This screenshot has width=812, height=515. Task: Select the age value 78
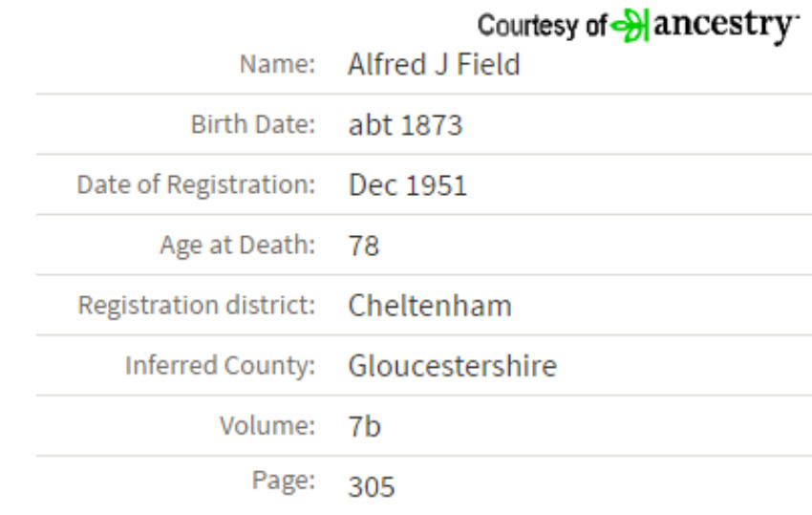pos(364,246)
